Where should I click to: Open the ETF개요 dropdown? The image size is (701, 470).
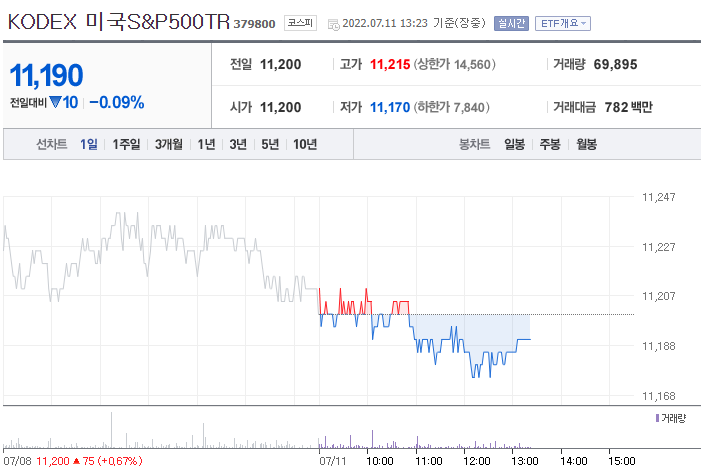563,23
